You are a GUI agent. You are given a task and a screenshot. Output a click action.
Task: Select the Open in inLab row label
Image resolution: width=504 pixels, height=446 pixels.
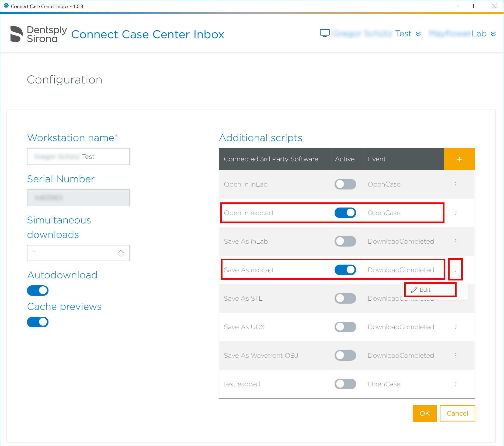[x=246, y=184]
